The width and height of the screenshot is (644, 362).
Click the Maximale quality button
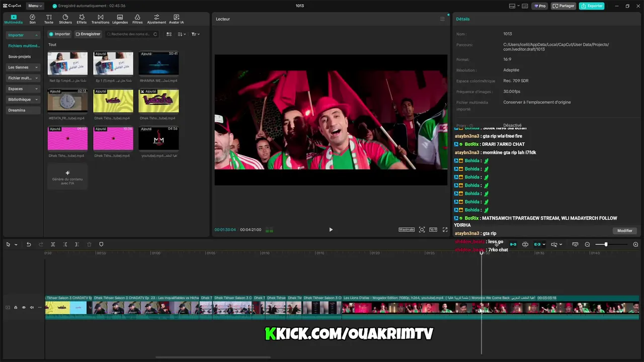pos(407,230)
